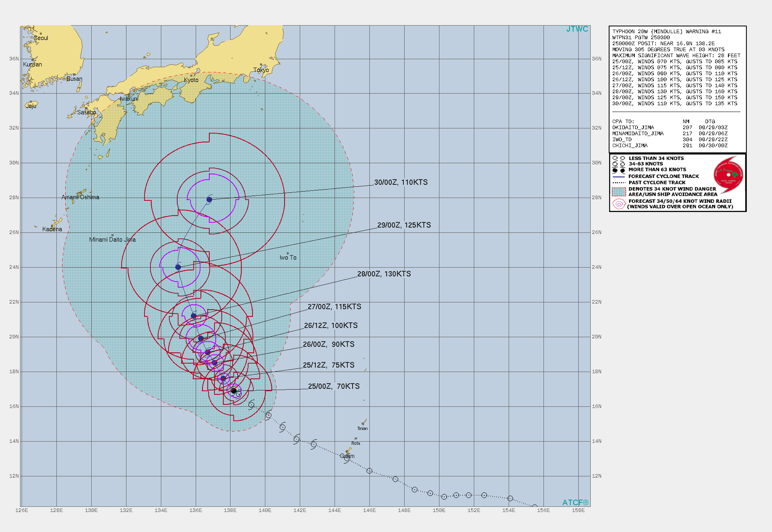Click the Kadena label
This screenshot has width=772, height=532.
tap(52, 229)
